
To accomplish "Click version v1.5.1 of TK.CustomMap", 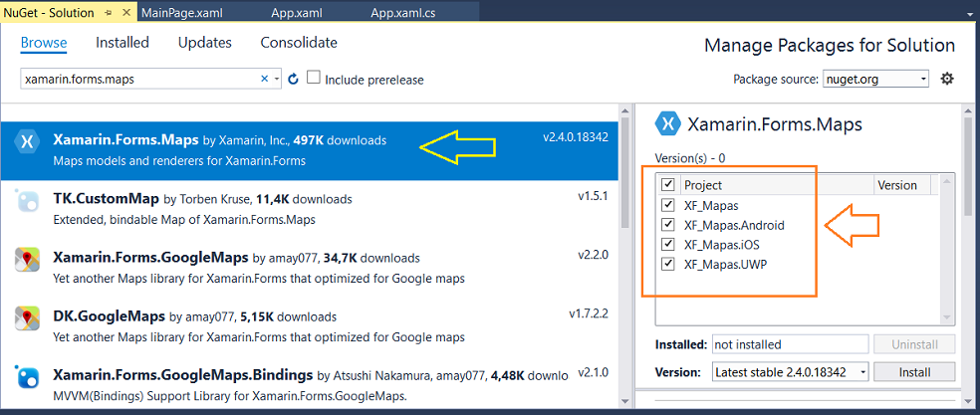I will point(593,196).
